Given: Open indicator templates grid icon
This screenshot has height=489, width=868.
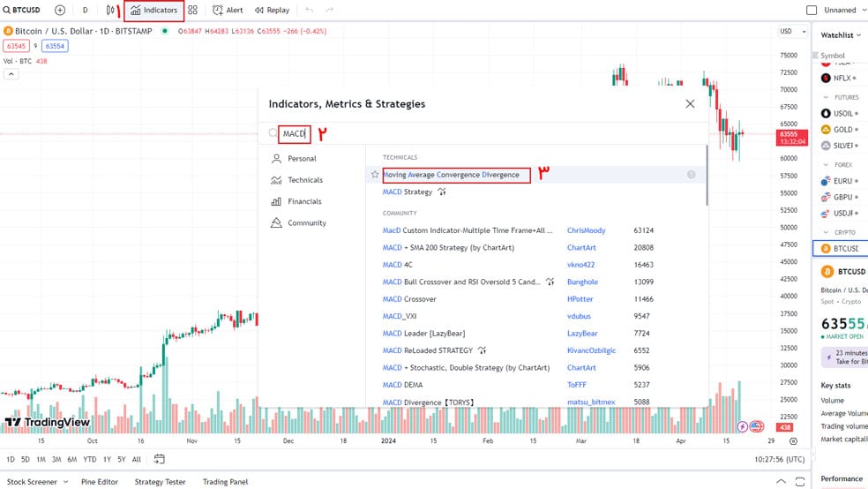Looking at the screenshot, I should point(192,10).
